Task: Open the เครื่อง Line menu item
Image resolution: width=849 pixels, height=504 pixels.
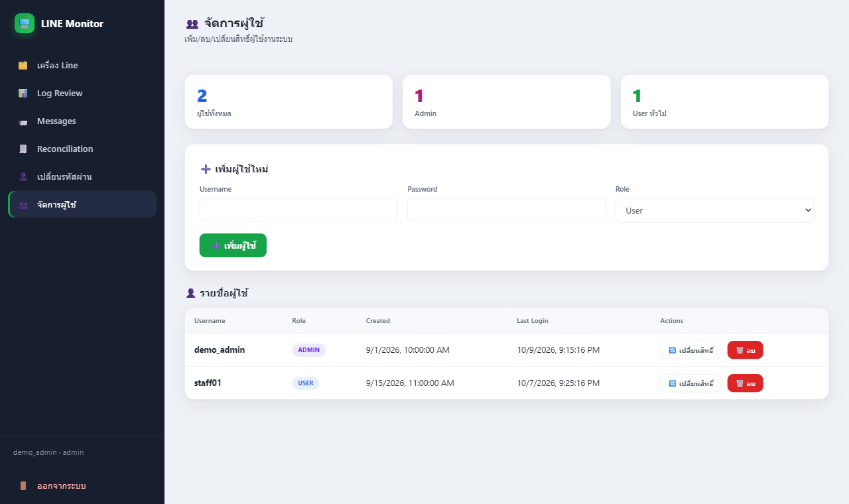Action: [x=82, y=65]
